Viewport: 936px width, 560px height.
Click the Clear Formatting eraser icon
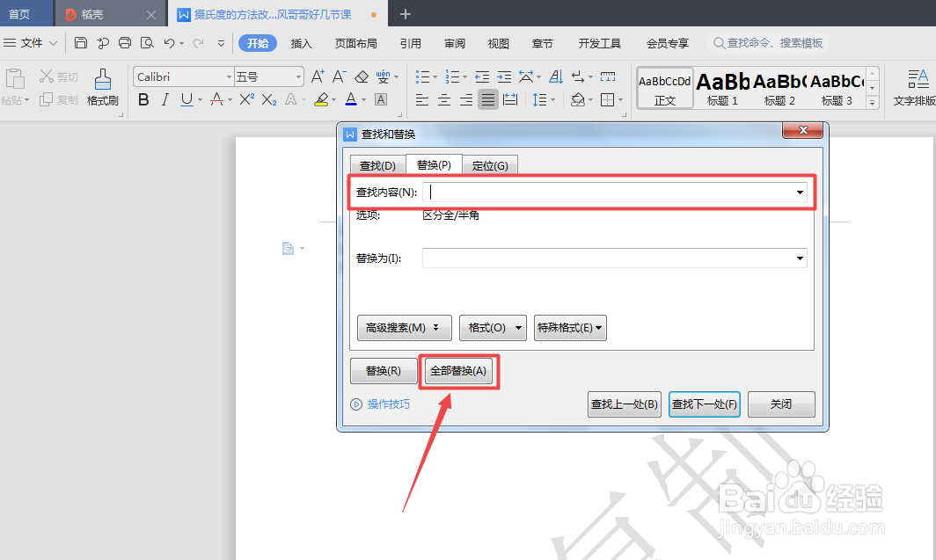[x=362, y=76]
